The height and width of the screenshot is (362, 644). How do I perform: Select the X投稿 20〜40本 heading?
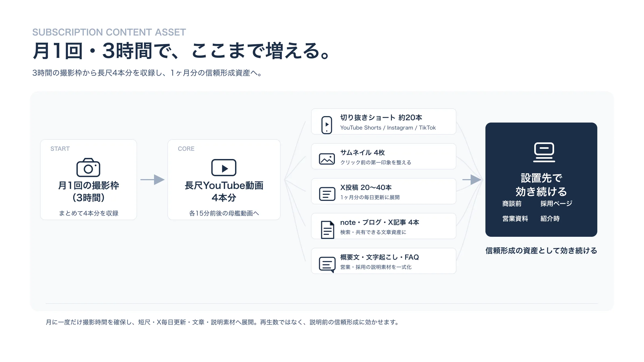tap(366, 187)
